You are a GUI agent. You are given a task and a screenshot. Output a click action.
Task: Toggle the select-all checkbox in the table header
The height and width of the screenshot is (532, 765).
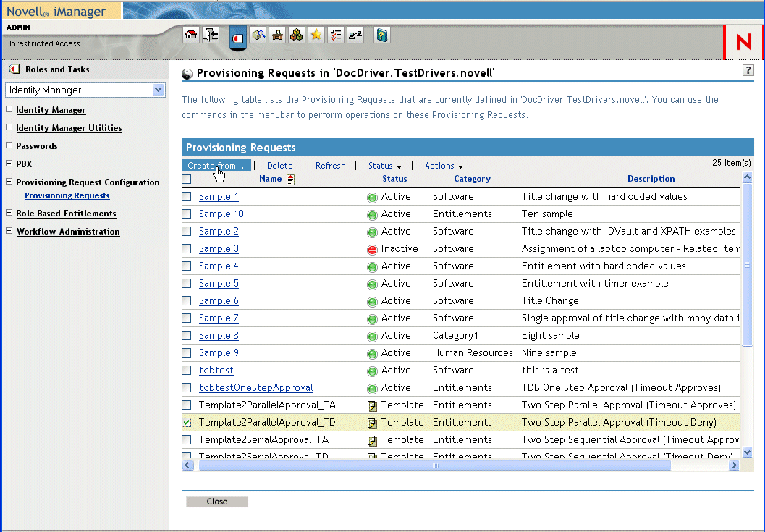click(x=187, y=179)
